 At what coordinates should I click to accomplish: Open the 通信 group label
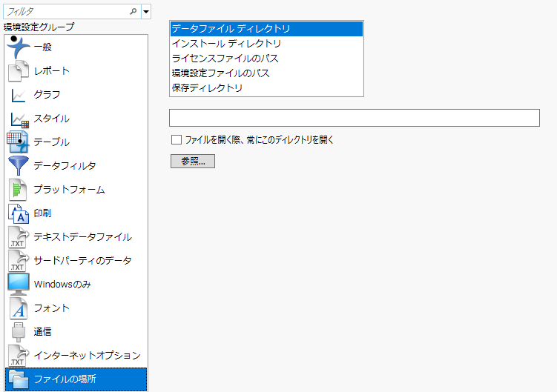42,332
